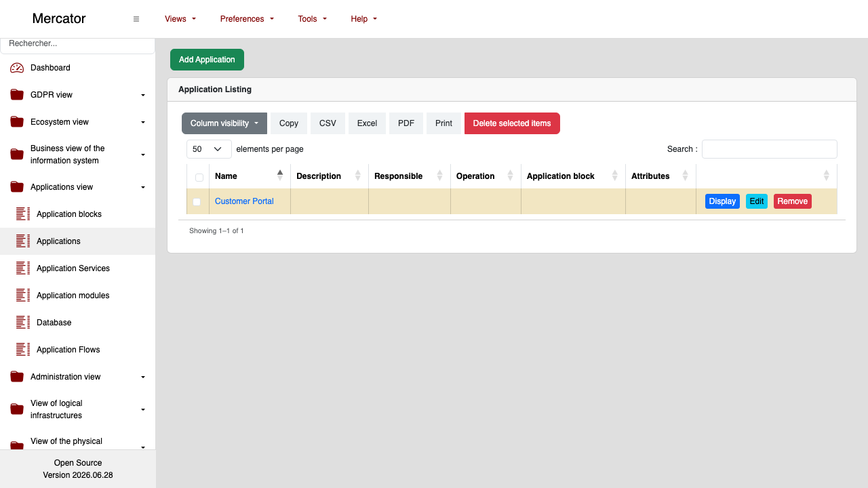The height and width of the screenshot is (488, 868).
Task: Open the Tools menu
Action: (313, 19)
